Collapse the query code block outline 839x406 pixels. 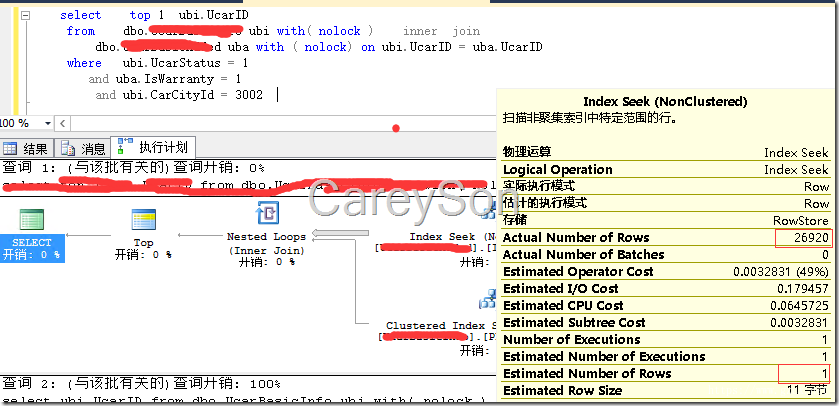click(25, 15)
